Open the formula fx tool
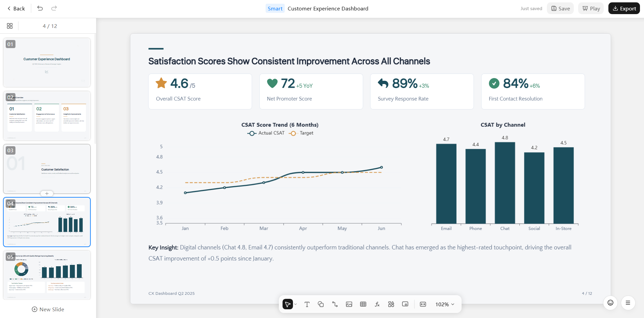Screen dimensions: 644x318 377,304
